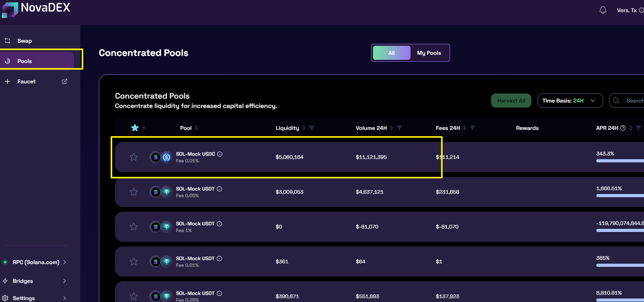644x302 pixels.
Task: Click the $551,693 volume value
Action: coord(367,296)
